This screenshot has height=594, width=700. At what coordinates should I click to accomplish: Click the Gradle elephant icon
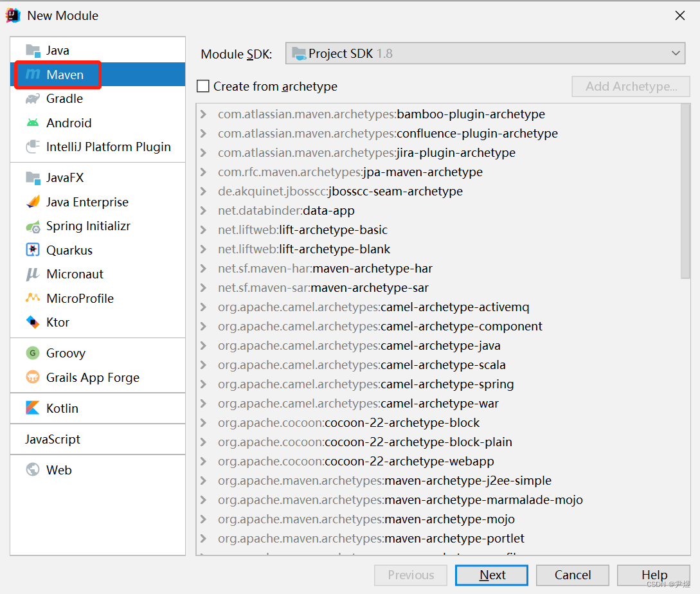coord(33,99)
